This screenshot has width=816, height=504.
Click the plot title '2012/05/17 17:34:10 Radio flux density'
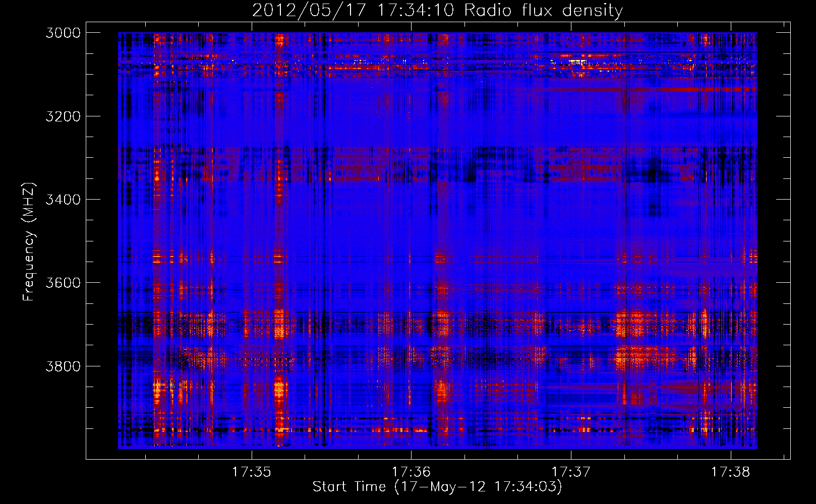438,11
